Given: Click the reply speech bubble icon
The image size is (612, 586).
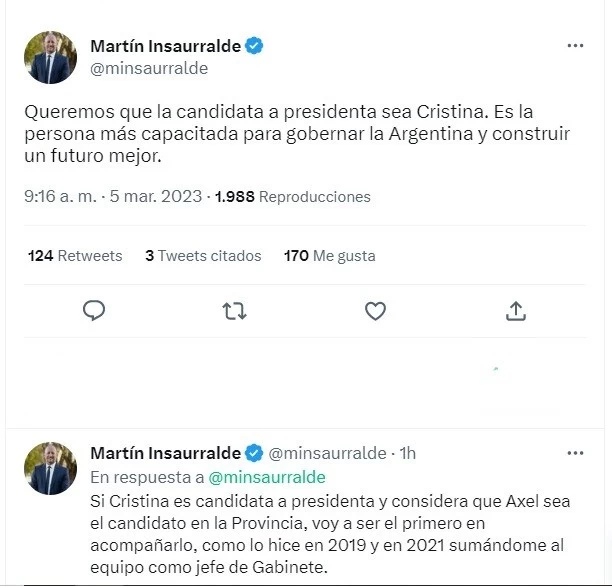Looking at the screenshot, I should [94, 310].
